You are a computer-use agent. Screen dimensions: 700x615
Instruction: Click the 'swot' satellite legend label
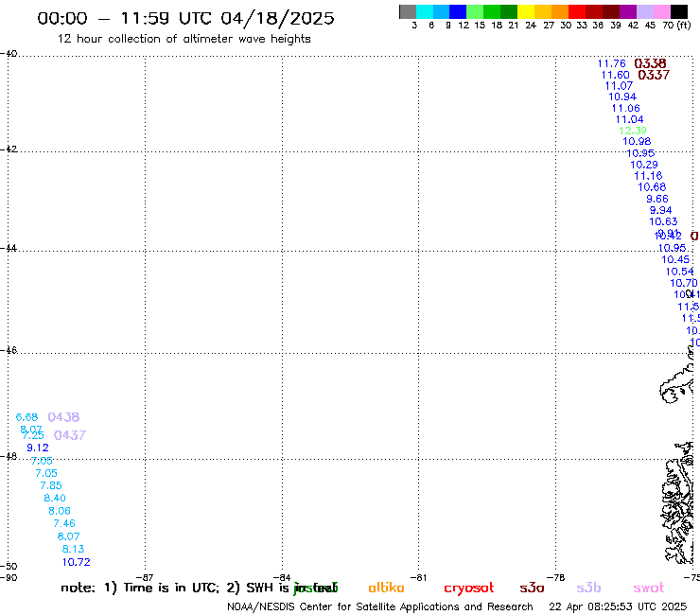[x=649, y=589]
